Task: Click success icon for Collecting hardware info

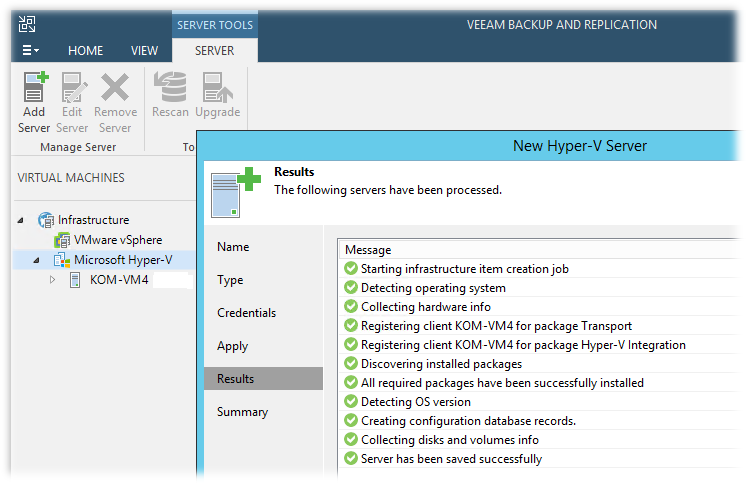Action: pos(351,306)
